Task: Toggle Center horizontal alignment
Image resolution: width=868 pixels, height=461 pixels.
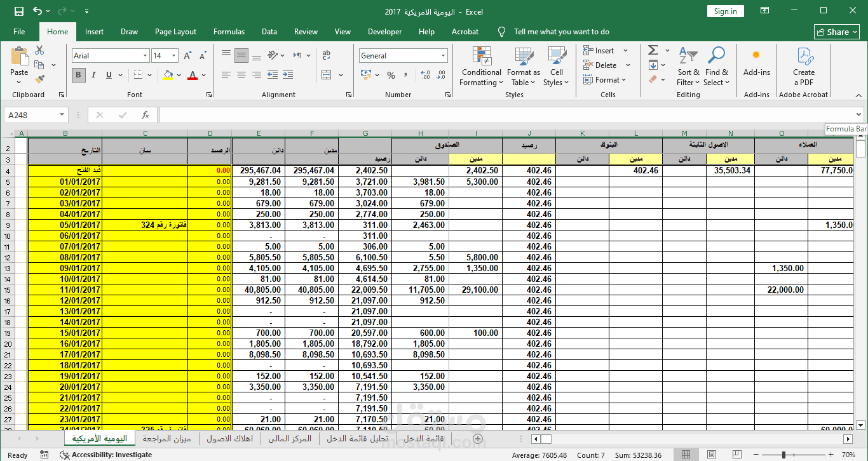Action: (241, 75)
